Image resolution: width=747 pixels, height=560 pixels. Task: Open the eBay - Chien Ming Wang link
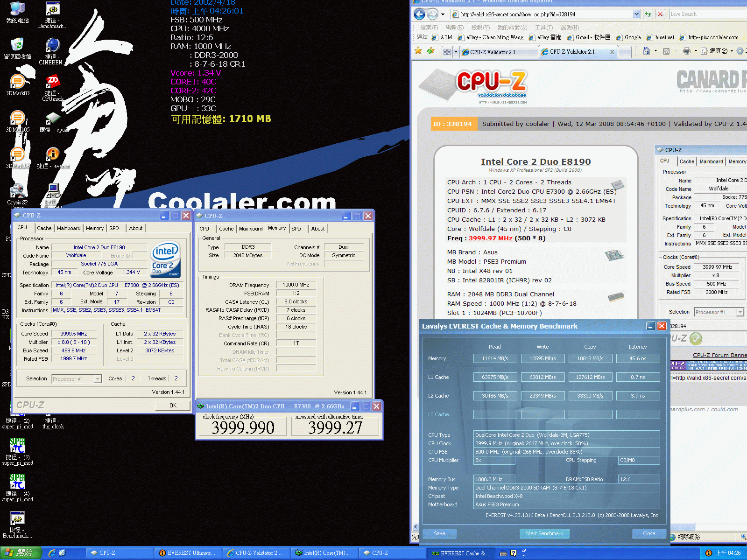point(491,37)
